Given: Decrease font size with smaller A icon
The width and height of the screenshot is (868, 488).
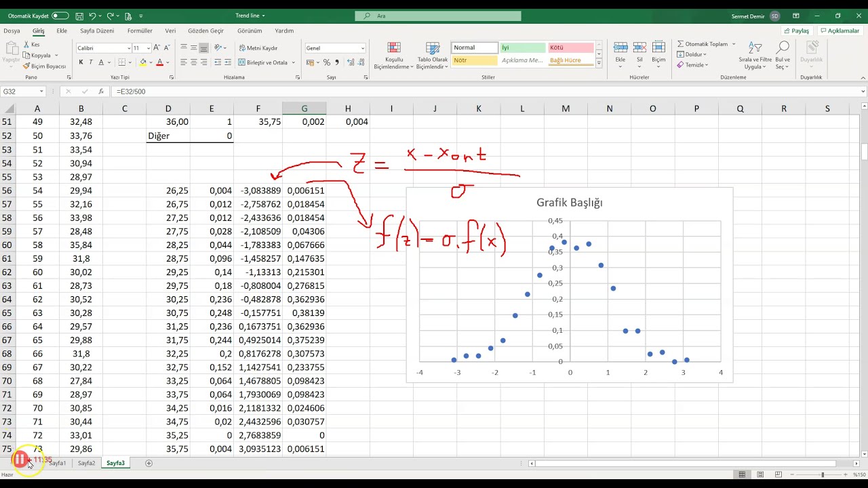Looking at the screenshot, I should (167, 48).
